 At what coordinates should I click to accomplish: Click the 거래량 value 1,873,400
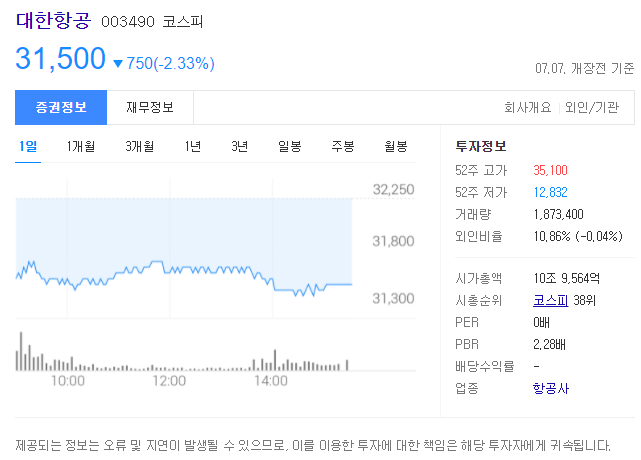pos(558,214)
